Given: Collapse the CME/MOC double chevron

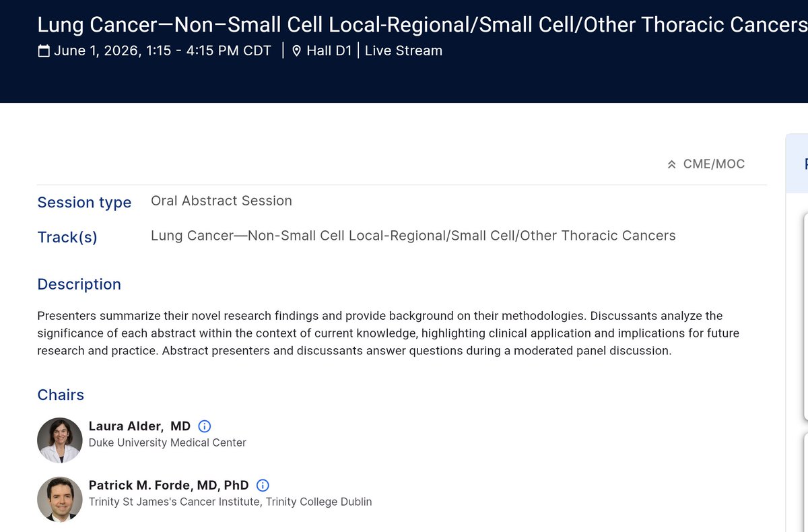Looking at the screenshot, I should coord(671,164).
